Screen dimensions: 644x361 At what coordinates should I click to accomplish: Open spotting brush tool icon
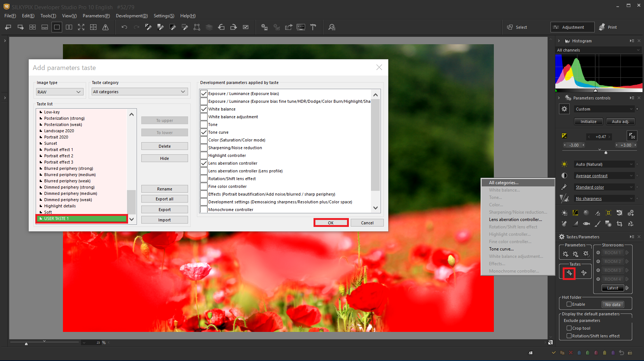(x=597, y=224)
